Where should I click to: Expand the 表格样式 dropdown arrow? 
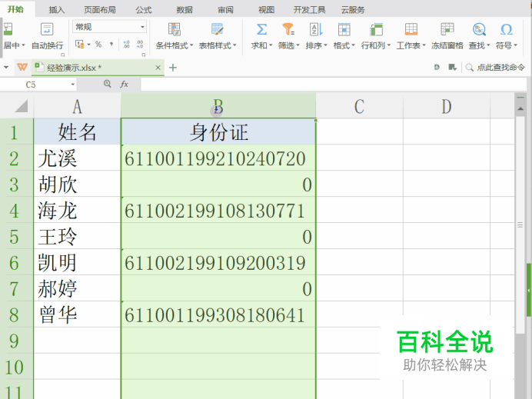coord(234,45)
